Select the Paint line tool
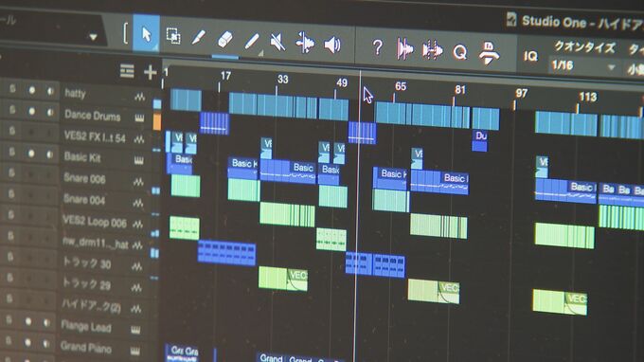The width and height of the screenshot is (644, 362). 251,42
